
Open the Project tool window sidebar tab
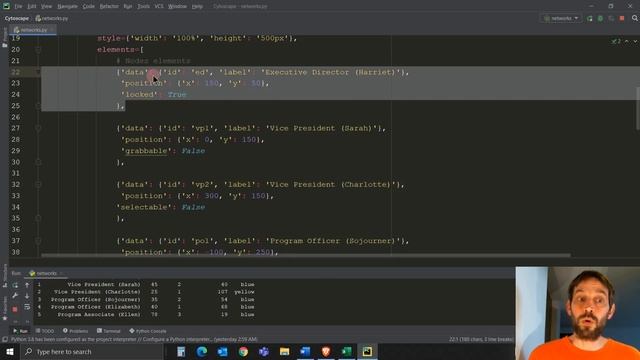pyautogui.click(x=4, y=38)
